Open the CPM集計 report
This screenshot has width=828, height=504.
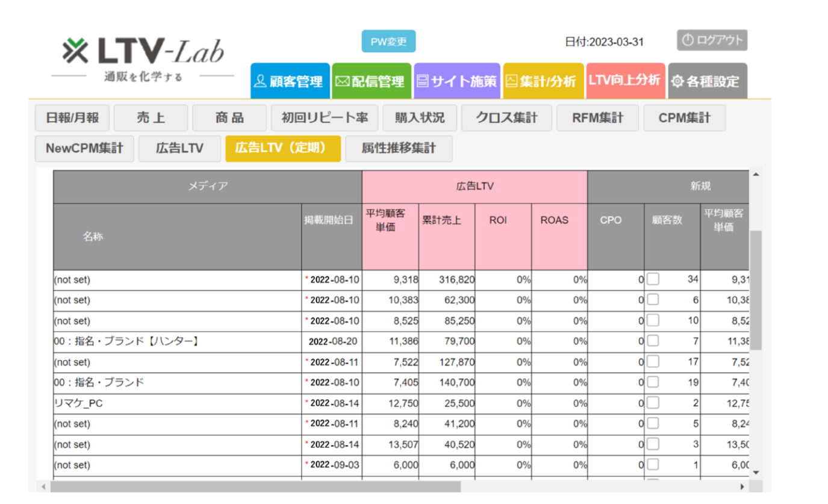point(684,118)
